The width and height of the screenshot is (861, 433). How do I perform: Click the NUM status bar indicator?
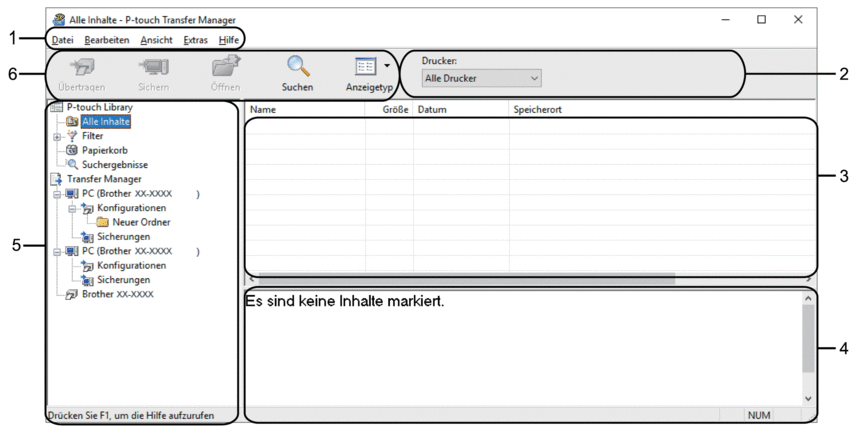759,415
